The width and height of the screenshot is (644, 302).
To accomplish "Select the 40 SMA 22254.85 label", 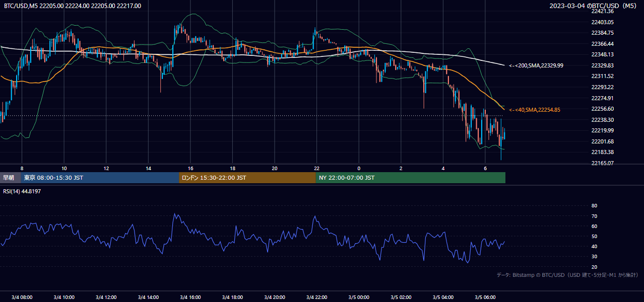I will pyautogui.click(x=535, y=110).
